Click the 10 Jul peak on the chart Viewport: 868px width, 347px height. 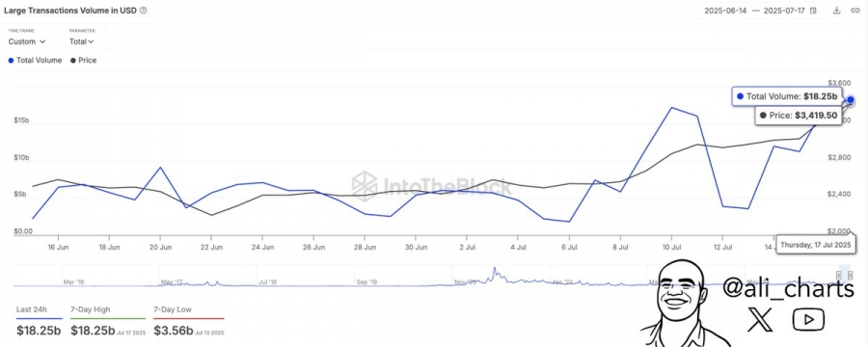coord(671,107)
